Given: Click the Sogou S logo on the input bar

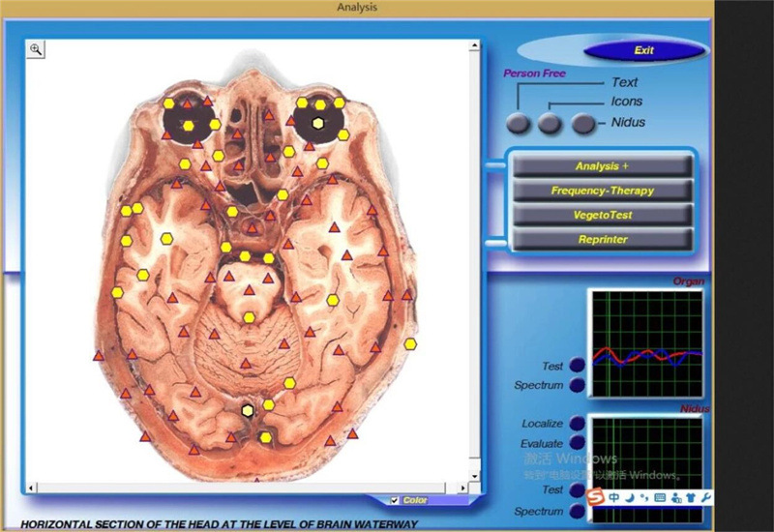Looking at the screenshot, I should coord(597,497).
